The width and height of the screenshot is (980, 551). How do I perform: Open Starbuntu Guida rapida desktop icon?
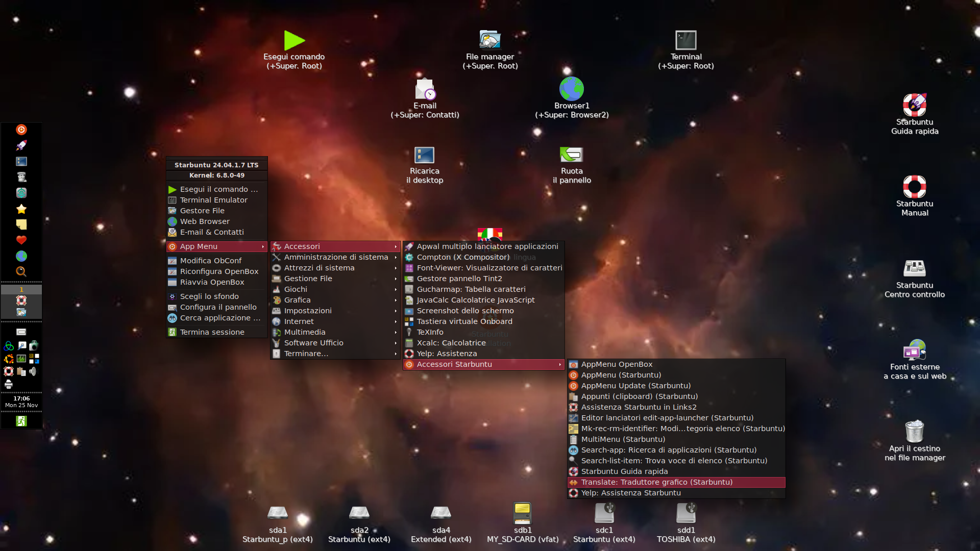(915, 114)
